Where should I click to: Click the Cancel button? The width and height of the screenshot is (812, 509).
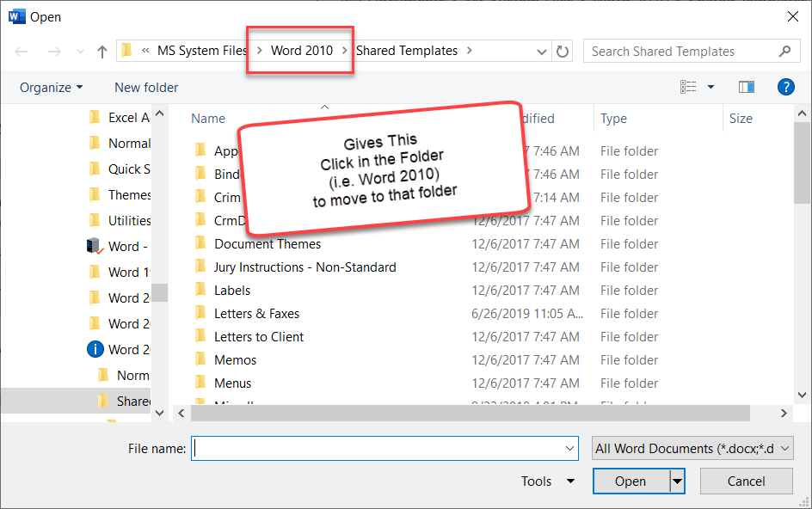pos(747,481)
